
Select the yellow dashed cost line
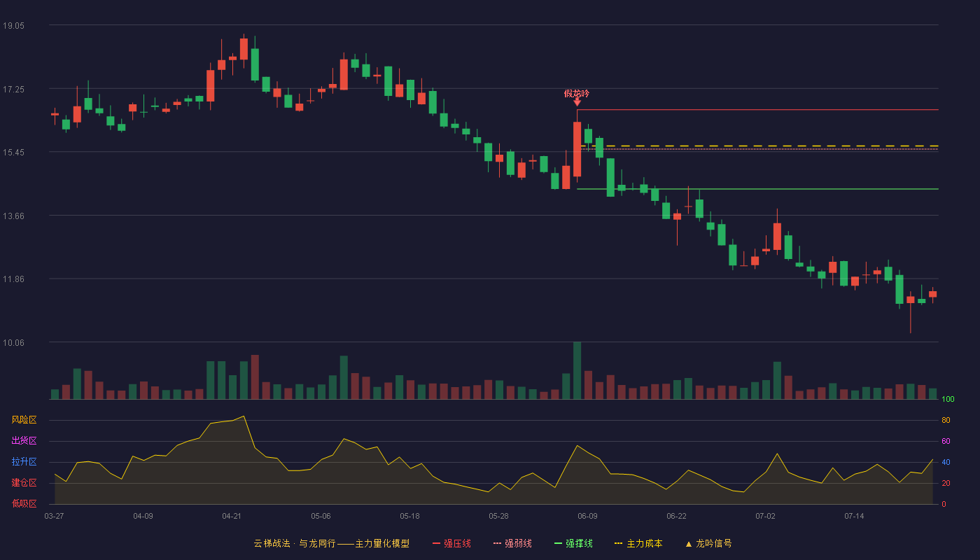757,146
